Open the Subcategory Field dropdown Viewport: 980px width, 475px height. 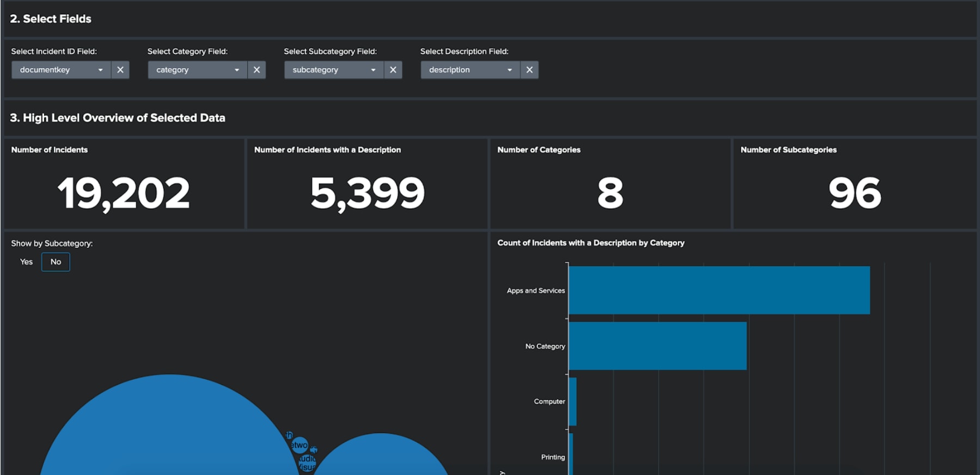point(334,70)
